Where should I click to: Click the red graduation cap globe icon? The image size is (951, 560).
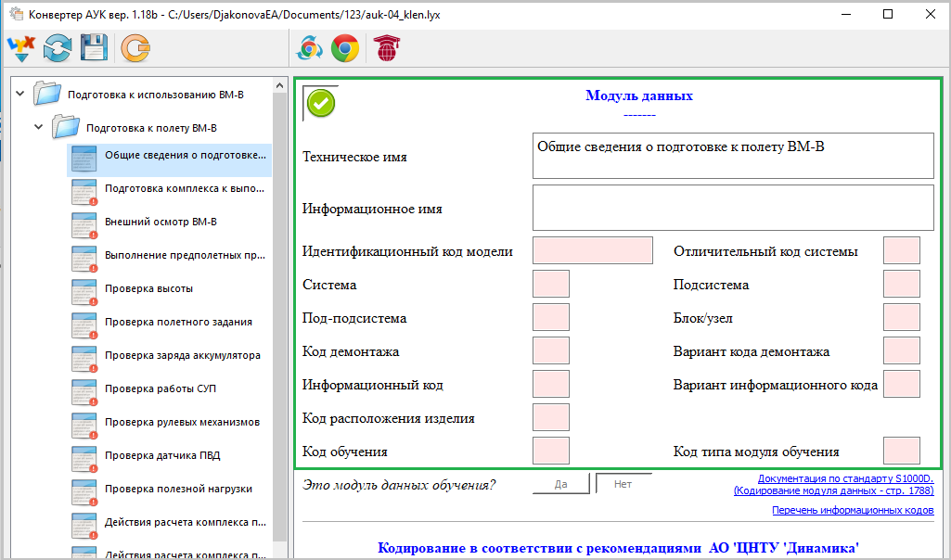383,47
